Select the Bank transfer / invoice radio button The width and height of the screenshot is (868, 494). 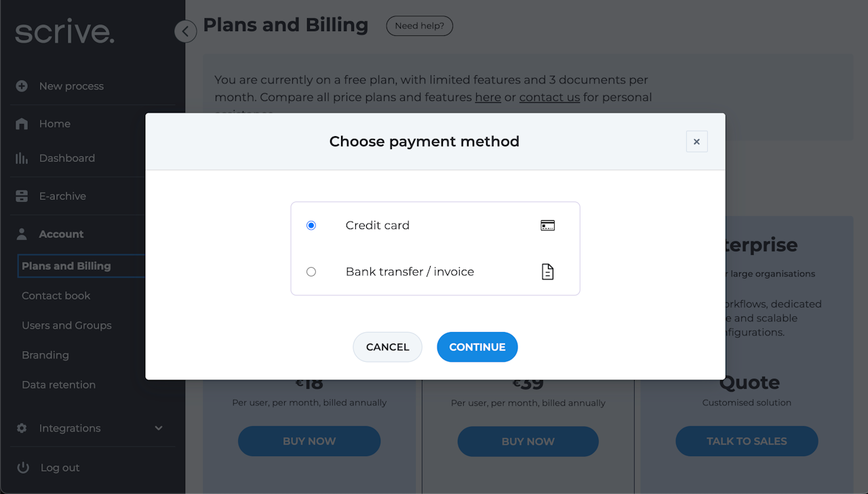click(x=311, y=272)
